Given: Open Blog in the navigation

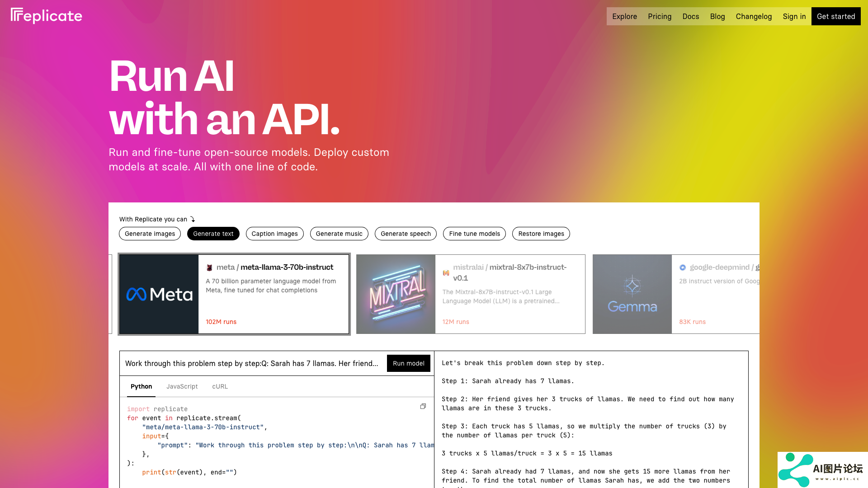Looking at the screenshot, I should click(x=717, y=16).
